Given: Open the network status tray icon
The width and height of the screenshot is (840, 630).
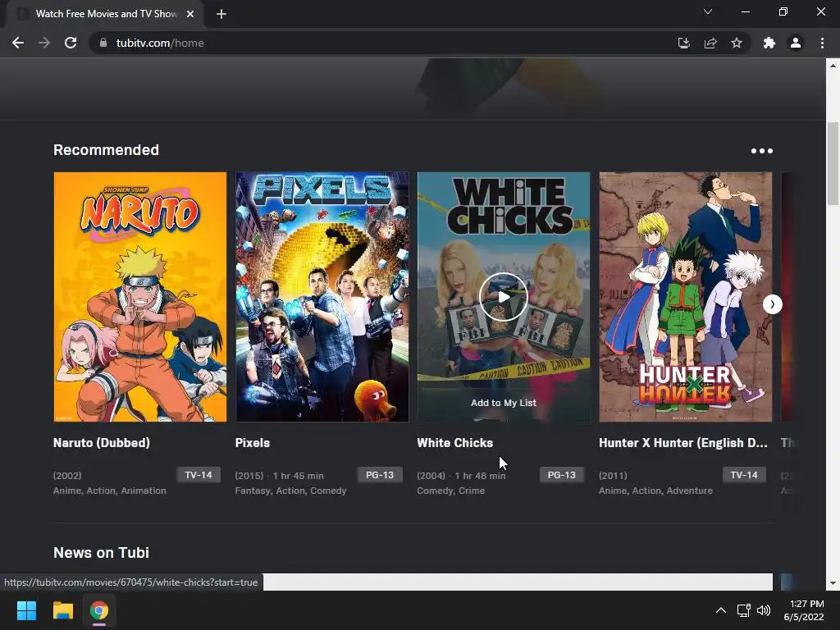Looking at the screenshot, I should [743, 610].
